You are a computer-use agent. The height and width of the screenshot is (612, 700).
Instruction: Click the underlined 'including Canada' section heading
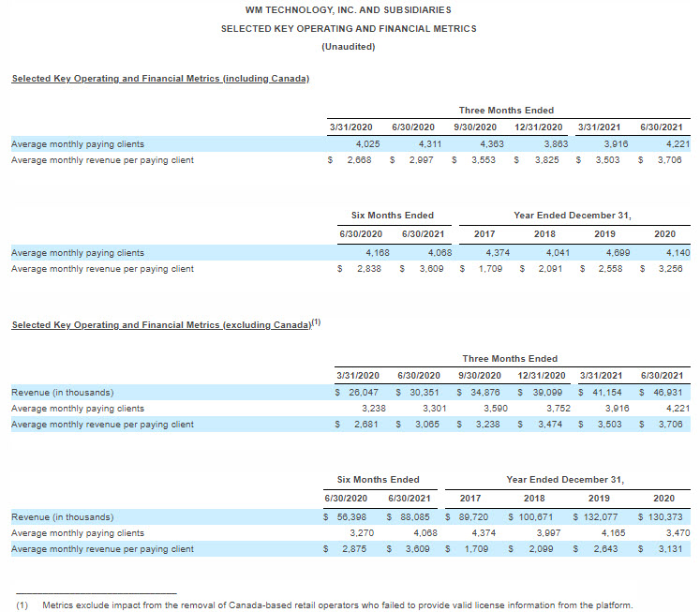coord(160,78)
